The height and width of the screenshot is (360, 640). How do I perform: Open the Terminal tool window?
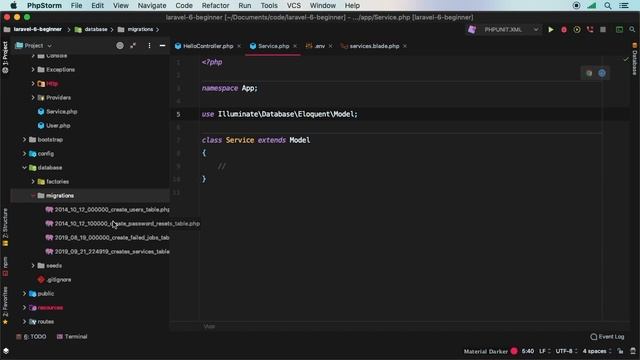[72, 337]
